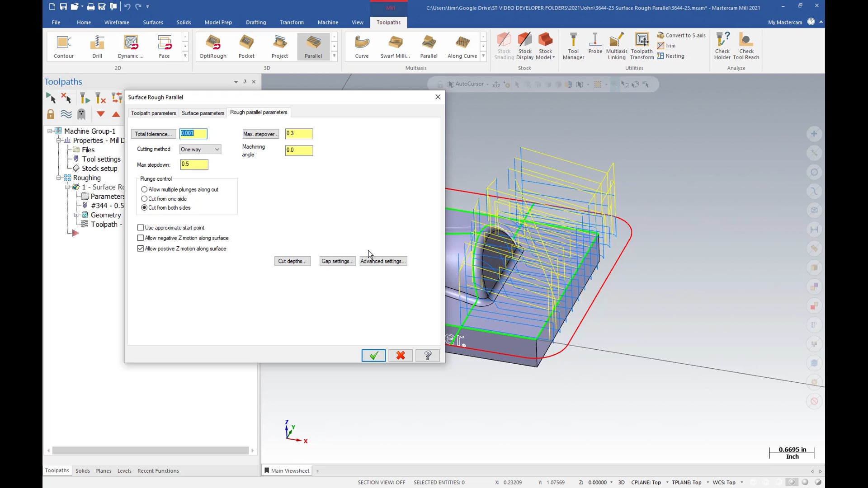
Task: Toggle Use approximate start point checkbox
Action: (x=141, y=228)
